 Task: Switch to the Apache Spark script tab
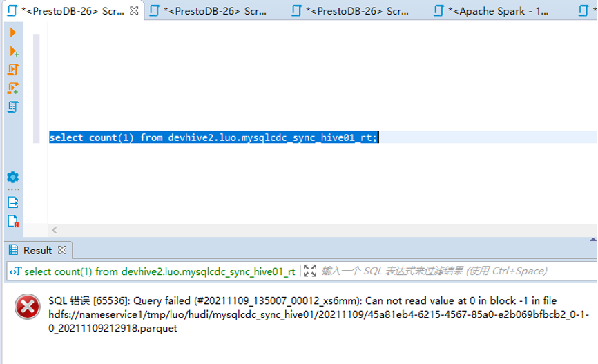(491, 11)
